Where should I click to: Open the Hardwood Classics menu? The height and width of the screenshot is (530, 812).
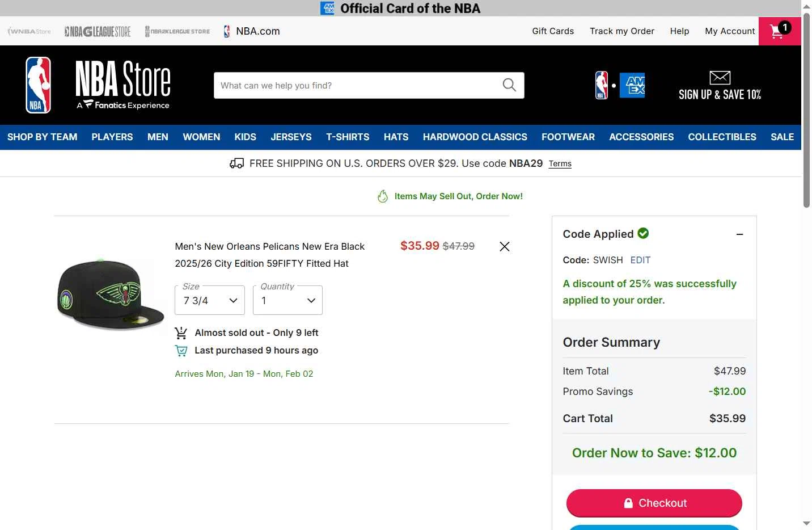point(475,137)
